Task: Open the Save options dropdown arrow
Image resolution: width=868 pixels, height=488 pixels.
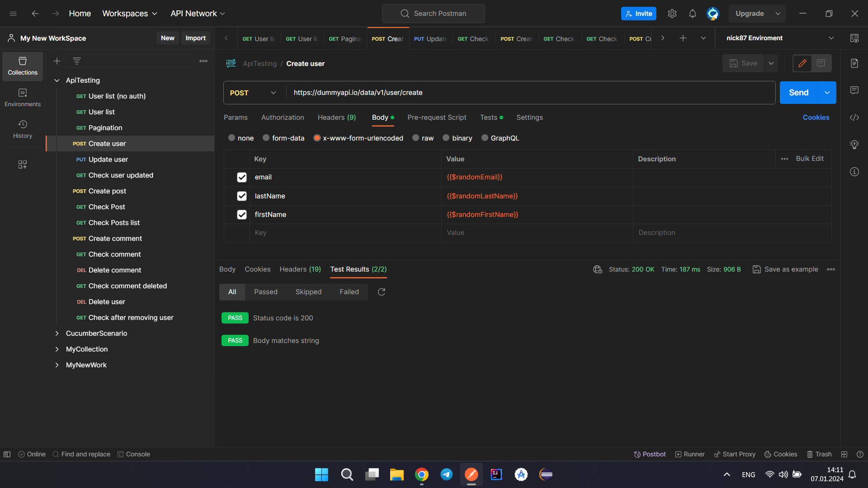Action: pyautogui.click(x=771, y=63)
